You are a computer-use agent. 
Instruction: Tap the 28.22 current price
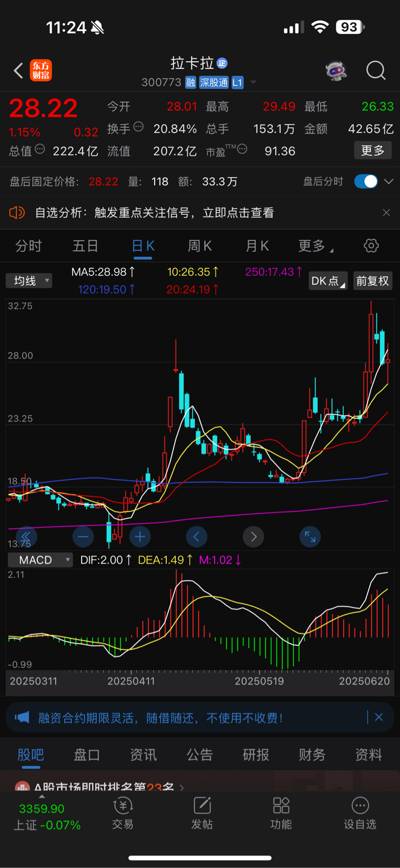[43, 108]
